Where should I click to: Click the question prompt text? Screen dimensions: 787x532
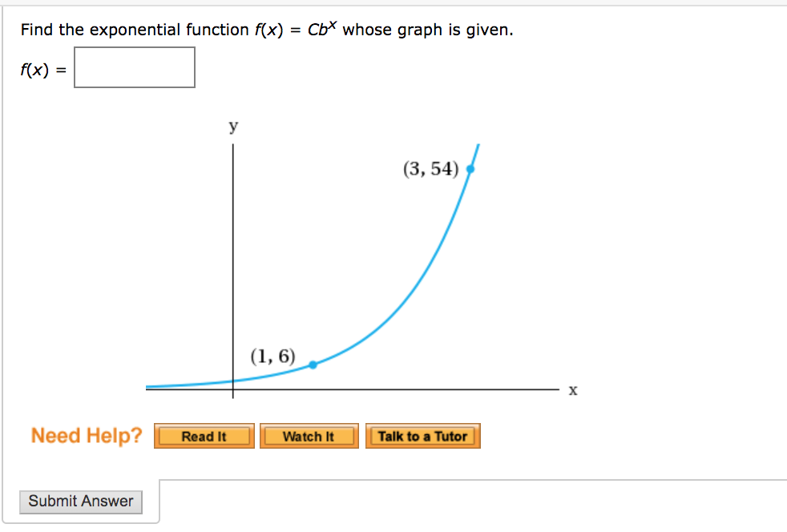pos(160,29)
